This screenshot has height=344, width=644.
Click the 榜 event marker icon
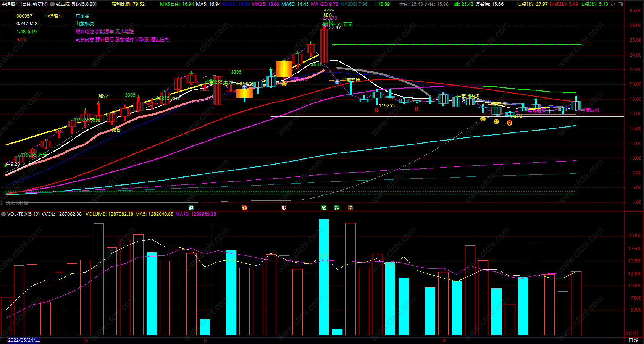(x=350, y=208)
